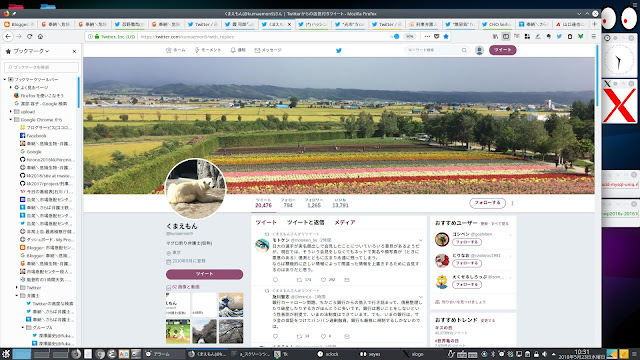Viewport: 640px width, 360px height.
Task: Click the address bar URL field
Action: 261,36
